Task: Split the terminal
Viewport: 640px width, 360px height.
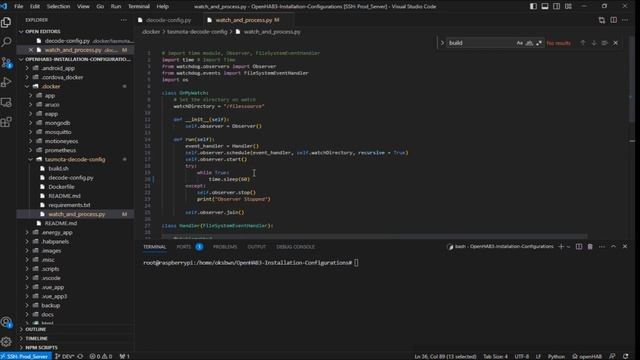Action: tap(579, 247)
